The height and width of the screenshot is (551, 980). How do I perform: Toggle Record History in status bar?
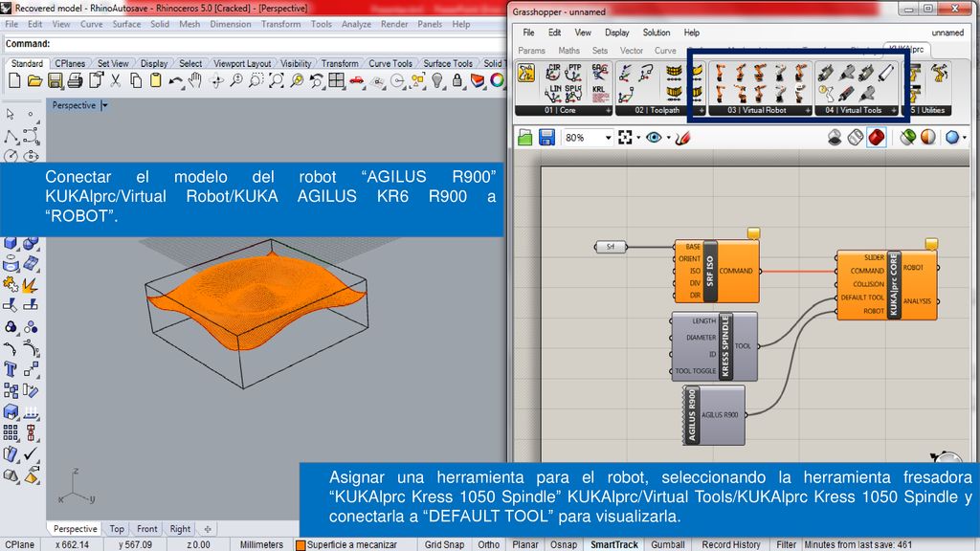tap(730, 544)
